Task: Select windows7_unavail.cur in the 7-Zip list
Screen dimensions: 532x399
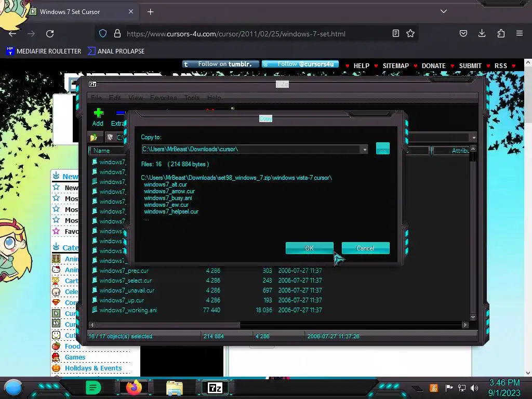Action: (x=127, y=290)
